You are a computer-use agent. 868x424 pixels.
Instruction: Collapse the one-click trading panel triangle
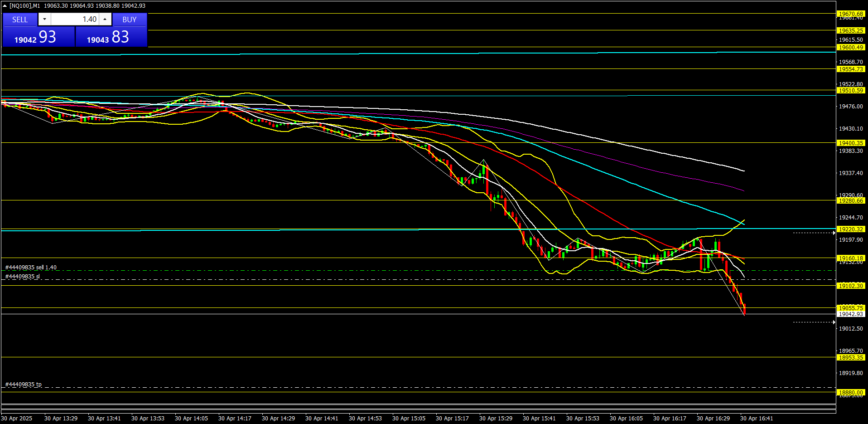(x=5, y=6)
